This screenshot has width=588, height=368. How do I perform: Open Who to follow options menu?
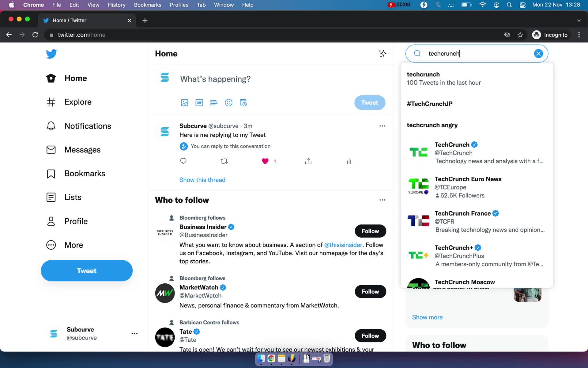382,200
